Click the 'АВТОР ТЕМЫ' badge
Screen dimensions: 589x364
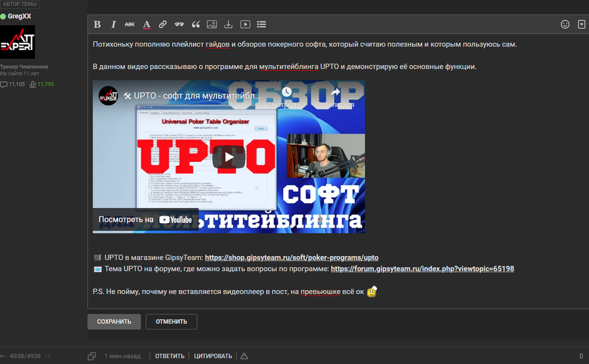click(20, 4)
